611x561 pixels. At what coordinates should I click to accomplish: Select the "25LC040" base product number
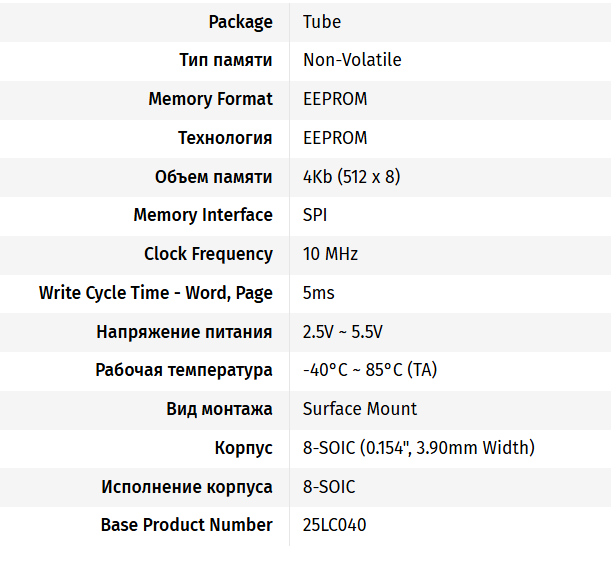pos(334,525)
